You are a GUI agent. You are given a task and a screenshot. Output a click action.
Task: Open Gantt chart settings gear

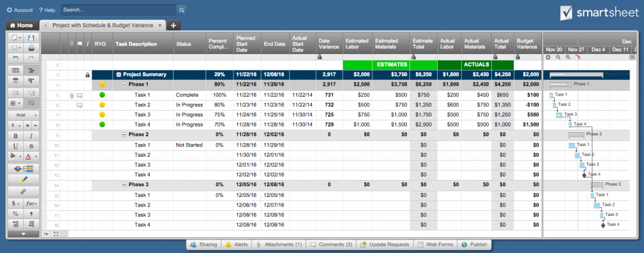pos(548,57)
